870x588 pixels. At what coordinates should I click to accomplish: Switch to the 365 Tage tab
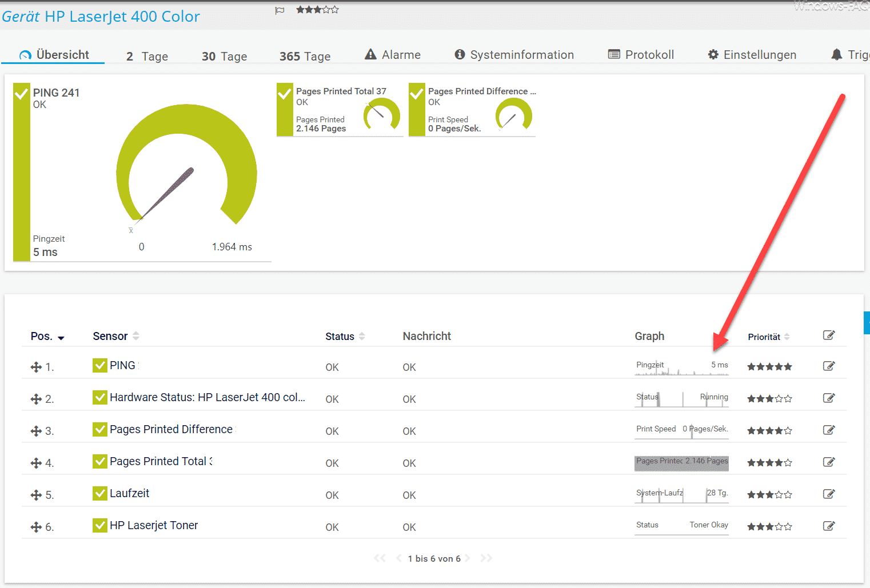[x=305, y=56]
